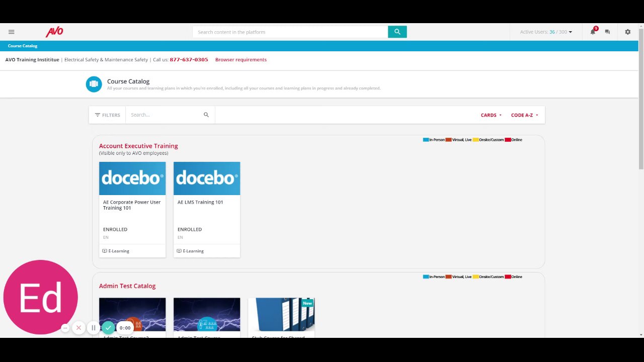Screen dimensions: 644x362
Task: Open second Admin Test Course lightning thumbnail
Action: 207,314
